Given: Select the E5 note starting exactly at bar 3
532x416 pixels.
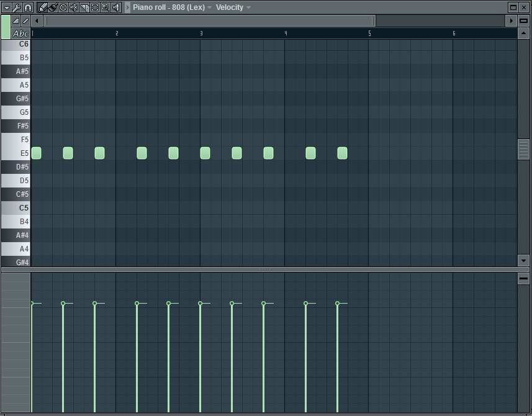Looking at the screenshot, I should pyautogui.click(x=205, y=153).
